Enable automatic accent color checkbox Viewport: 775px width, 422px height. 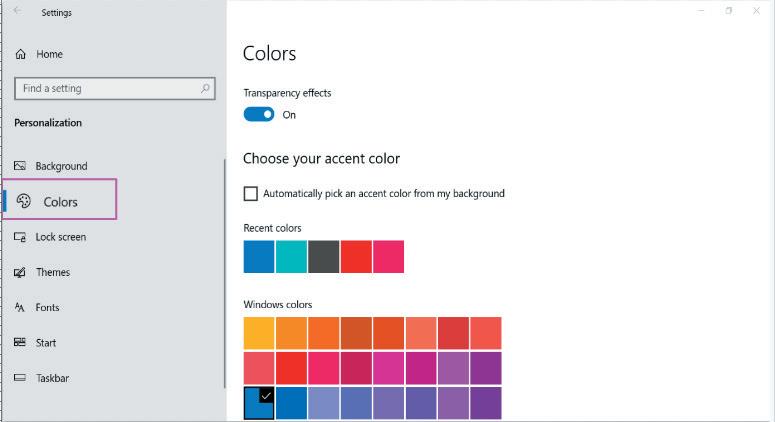pyautogui.click(x=251, y=194)
